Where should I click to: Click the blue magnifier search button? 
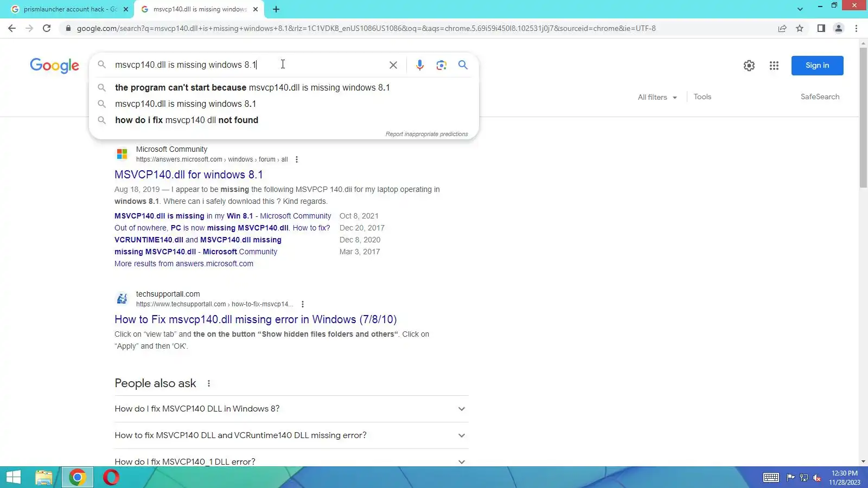point(463,65)
